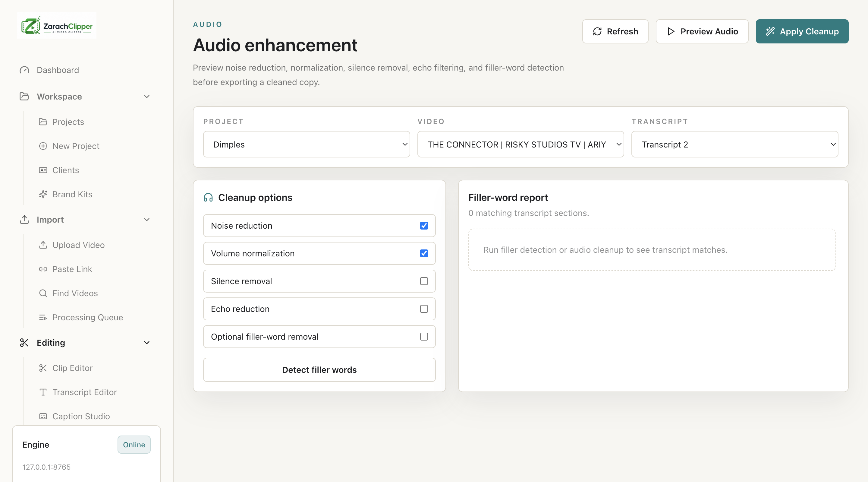Click the Clients ID card icon

tap(43, 170)
